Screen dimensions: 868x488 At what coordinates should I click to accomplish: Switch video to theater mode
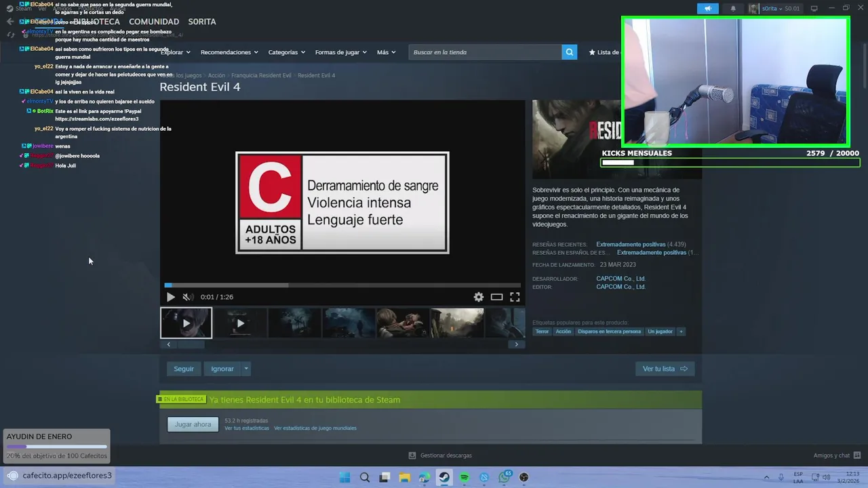pos(497,297)
